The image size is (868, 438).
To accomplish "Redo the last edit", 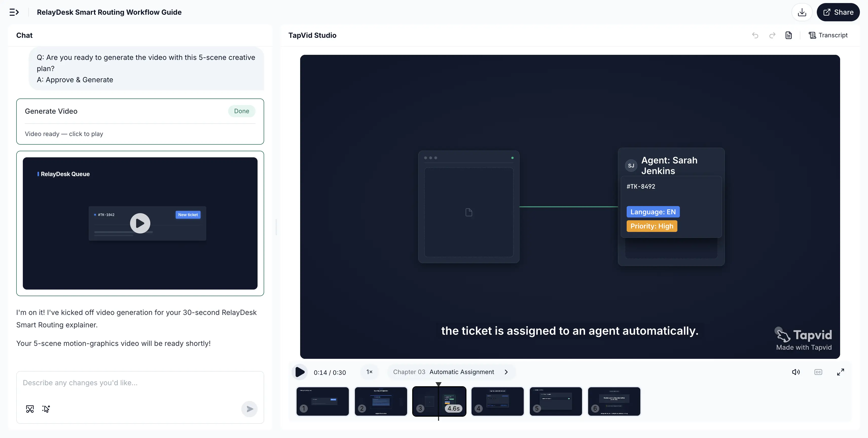I will pos(772,35).
